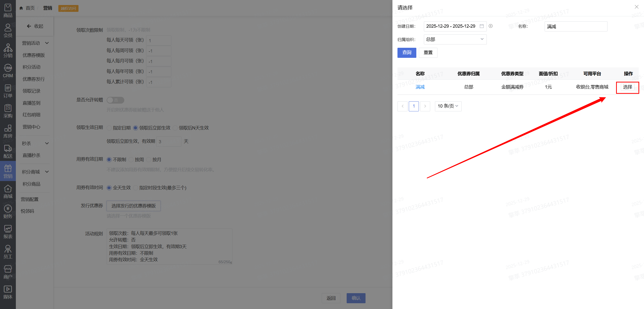Expand the 营销活动 menu group
The width and height of the screenshot is (644, 309).
(35, 43)
